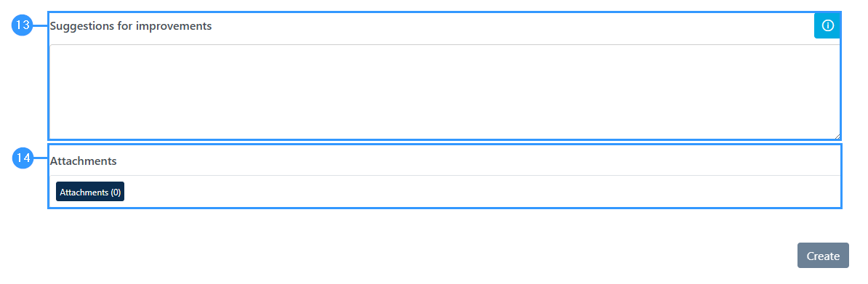
Task: Add files via Attachments (0)
Action: pyautogui.click(x=90, y=192)
